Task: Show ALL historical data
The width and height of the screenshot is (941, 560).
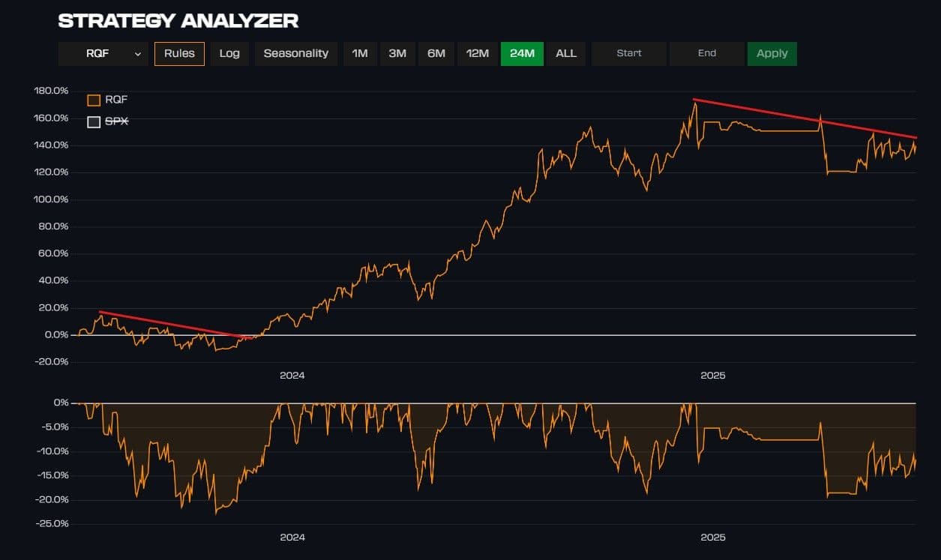Action: click(x=566, y=53)
